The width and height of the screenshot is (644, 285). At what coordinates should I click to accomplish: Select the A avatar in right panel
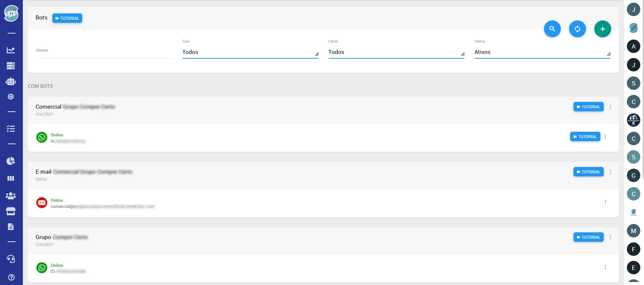pyautogui.click(x=633, y=46)
